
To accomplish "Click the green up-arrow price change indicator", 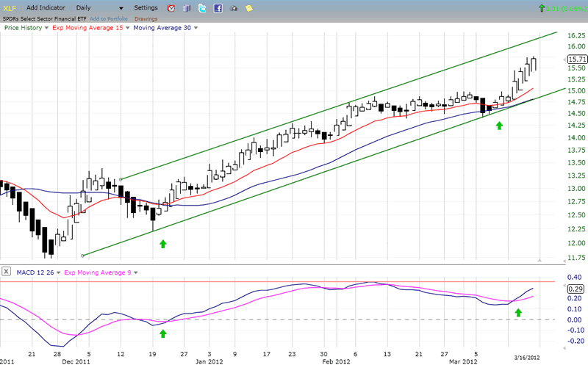I will click(542, 8).
